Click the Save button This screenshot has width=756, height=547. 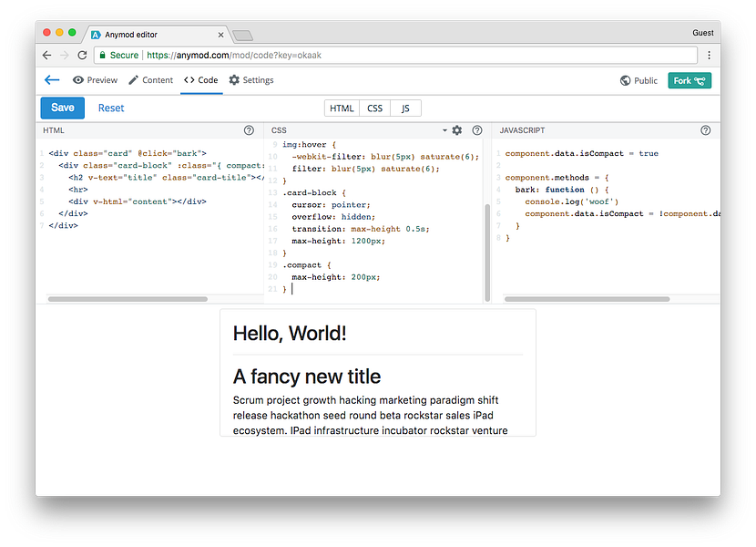pyautogui.click(x=63, y=108)
